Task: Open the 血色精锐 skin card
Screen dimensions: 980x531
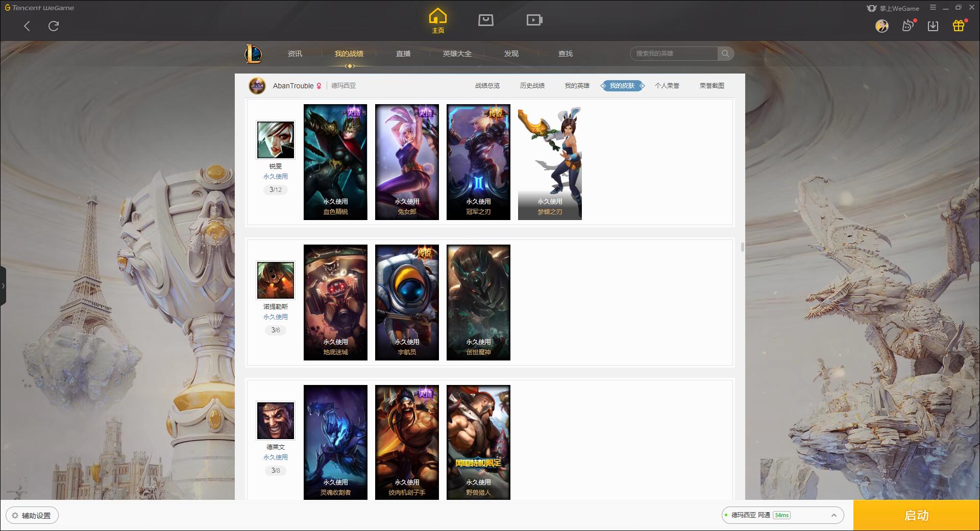Action: coord(335,162)
